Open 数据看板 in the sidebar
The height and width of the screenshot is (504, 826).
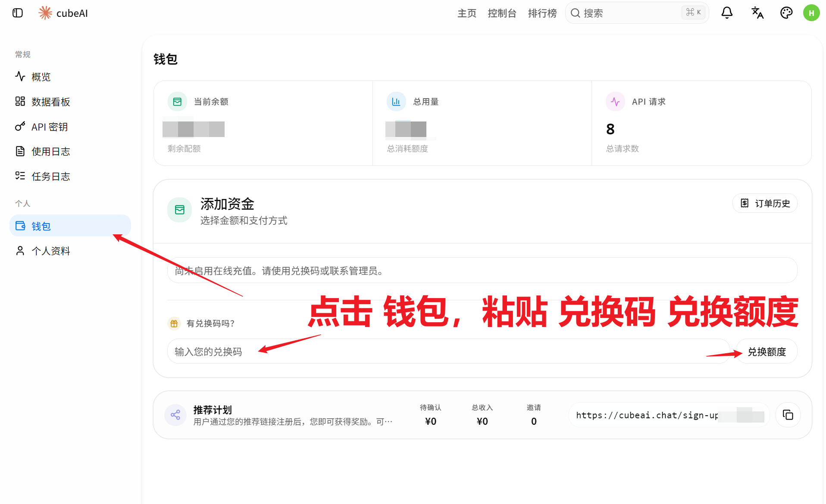click(70, 102)
